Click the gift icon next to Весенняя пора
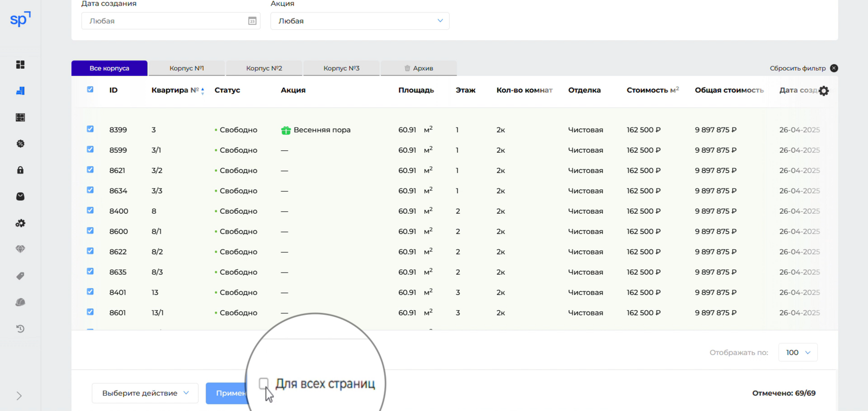This screenshot has height=411, width=868. coord(286,130)
